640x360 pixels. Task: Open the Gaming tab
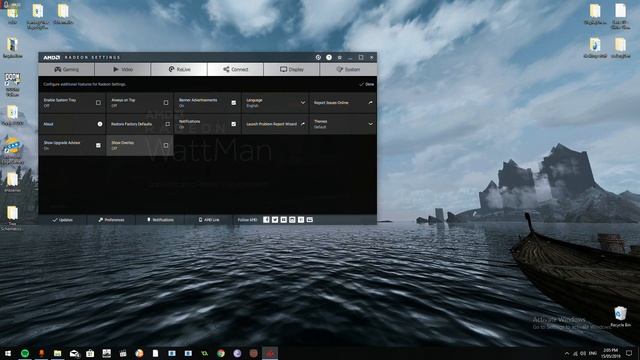(x=67, y=69)
